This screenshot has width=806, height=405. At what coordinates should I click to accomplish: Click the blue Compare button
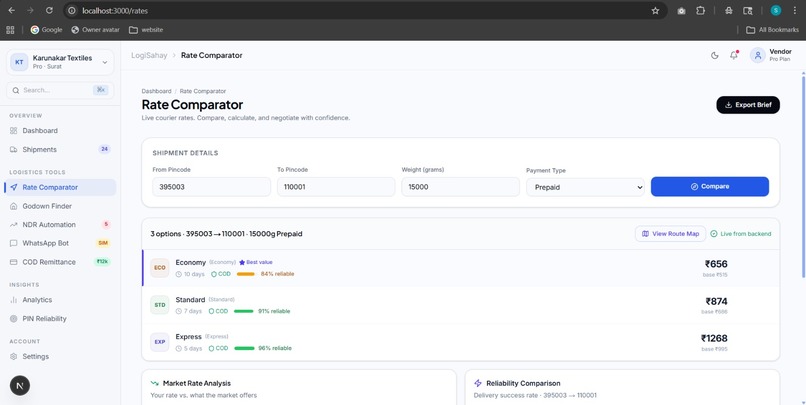tap(710, 187)
